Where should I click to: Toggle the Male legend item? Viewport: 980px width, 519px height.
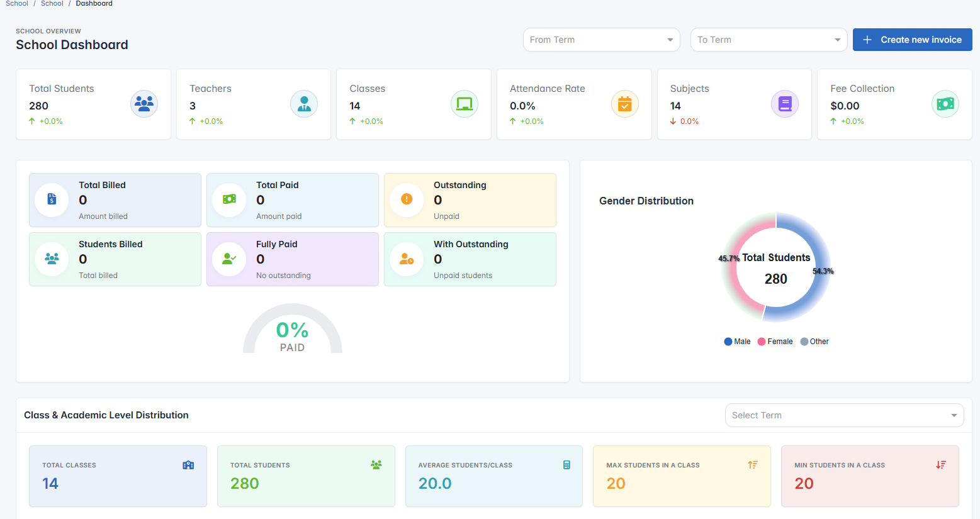click(x=737, y=342)
